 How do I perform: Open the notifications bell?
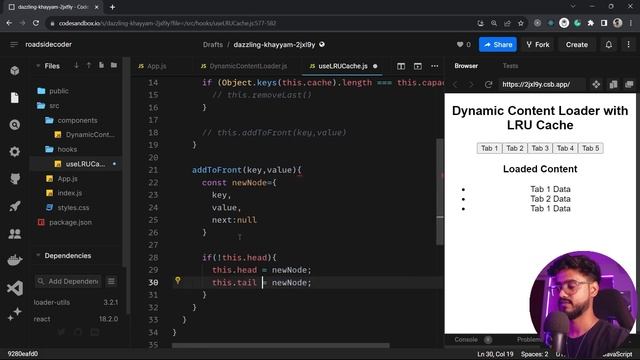point(609,44)
